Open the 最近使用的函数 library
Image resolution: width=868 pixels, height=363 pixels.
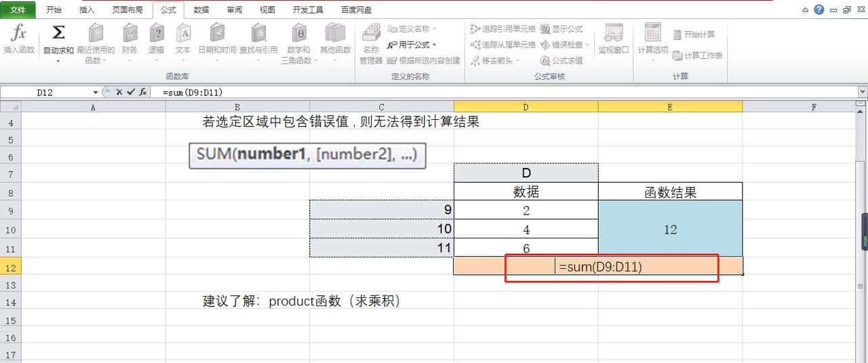tap(96, 43)
